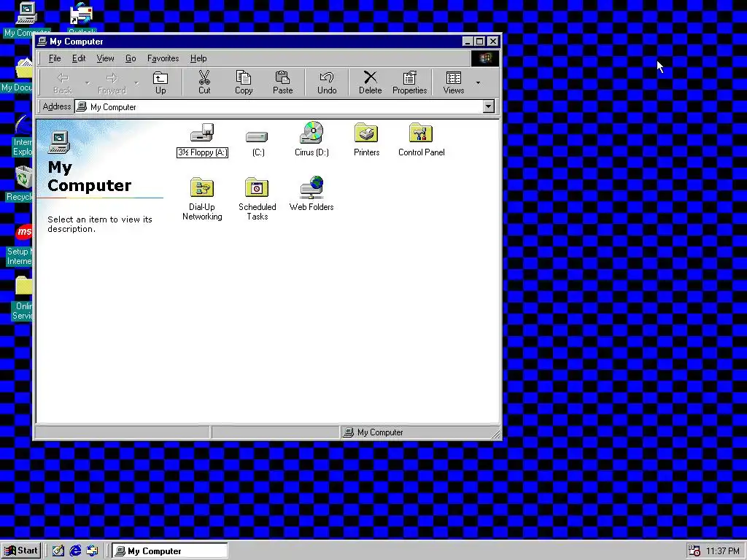Screen dimensions: 747x560
Task: Select the Cirrus (D:) CD drive icon
Action: tap(311, 133)
